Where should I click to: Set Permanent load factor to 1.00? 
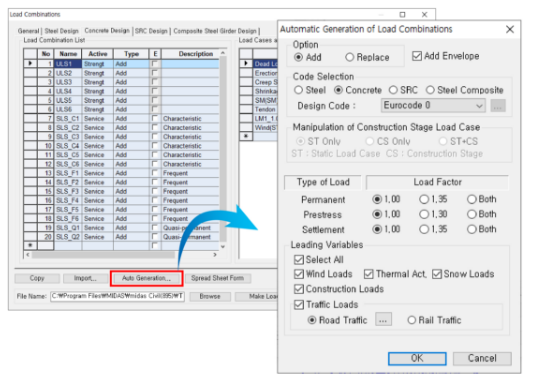coord(377,199)
